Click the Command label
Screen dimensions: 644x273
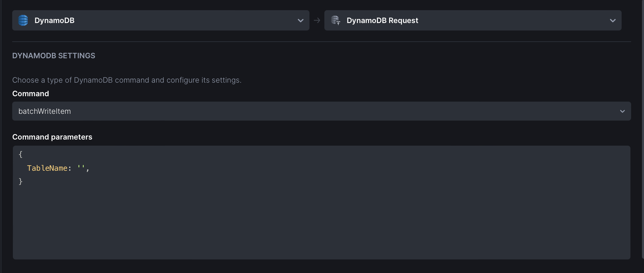point(31,93)
